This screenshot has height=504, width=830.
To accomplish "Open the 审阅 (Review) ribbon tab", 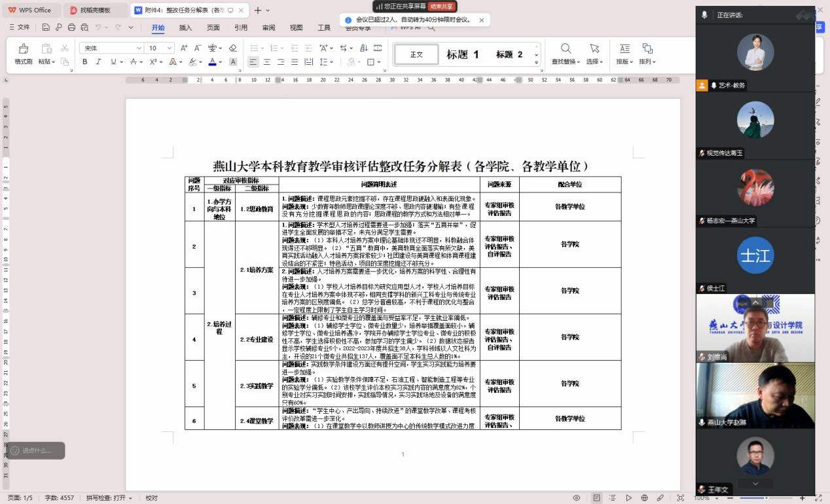I will [x=268, y=27].
